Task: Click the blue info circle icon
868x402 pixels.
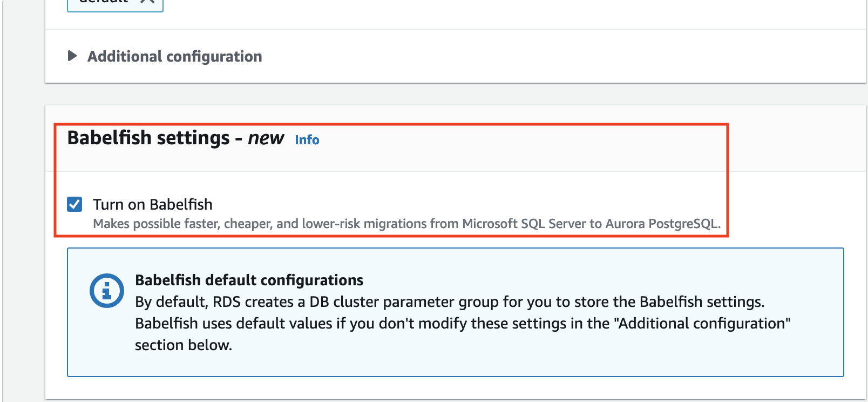Action: (107, 291)
